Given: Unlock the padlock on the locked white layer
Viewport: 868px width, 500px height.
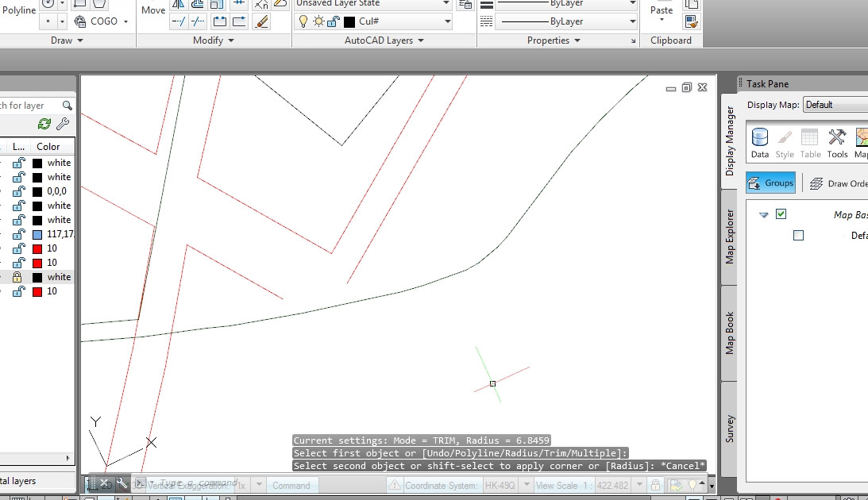Looking at the screenshot, I should point(18,276).
